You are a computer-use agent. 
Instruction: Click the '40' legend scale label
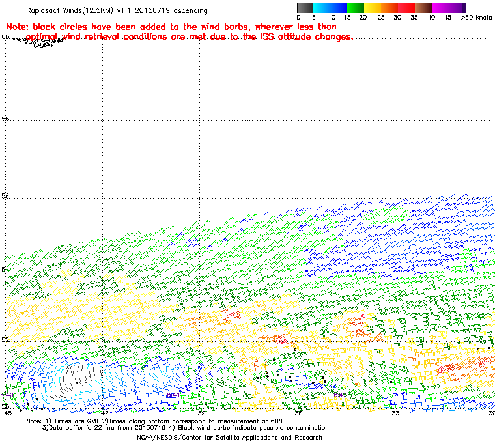[431, 18]
